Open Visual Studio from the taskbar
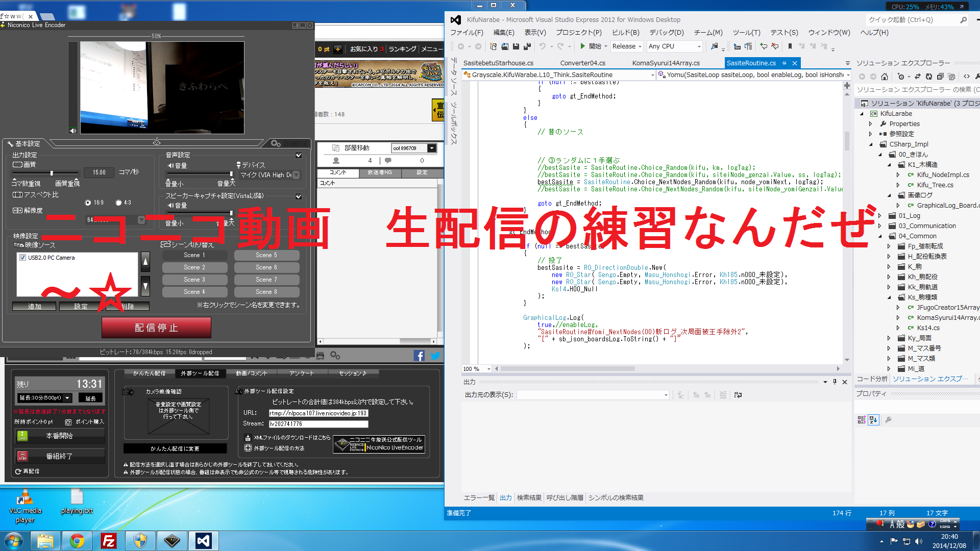Viewport: 980px width, 551px height. (x=204, y=540)
